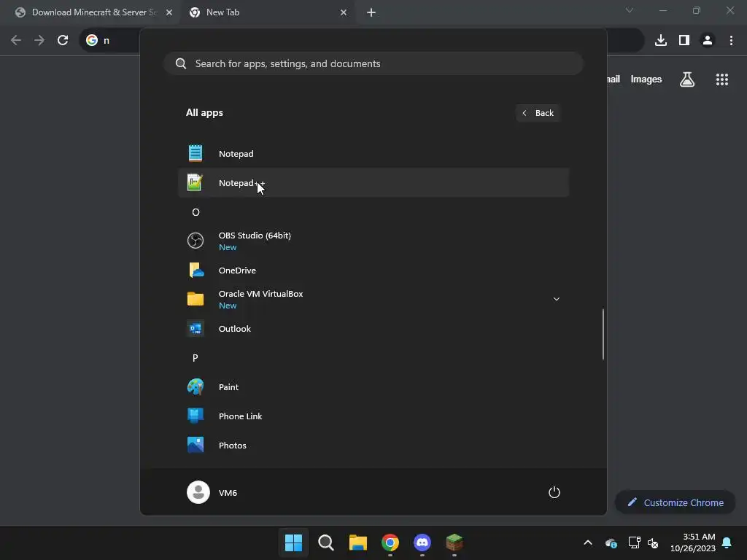The height and width of the screenshot is (560, 747).
Task: Click Chrome's back navigation arrow
Action: pyautogui.click(x=16, y=40)
